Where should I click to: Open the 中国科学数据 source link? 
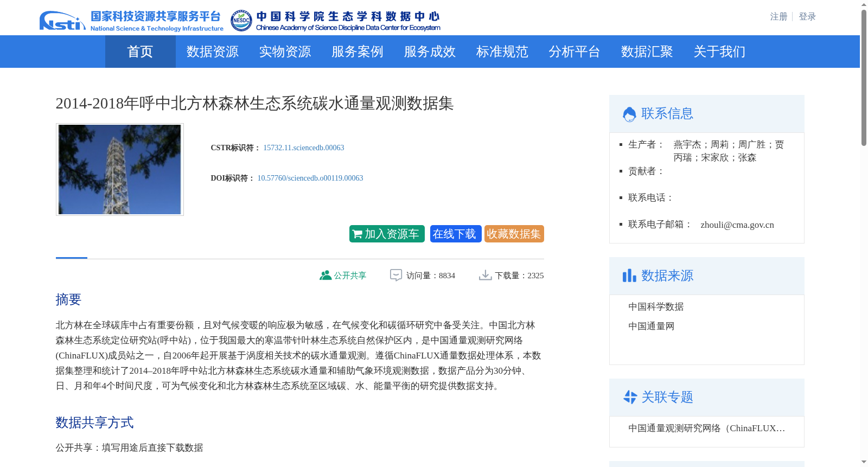pos(656,307)
